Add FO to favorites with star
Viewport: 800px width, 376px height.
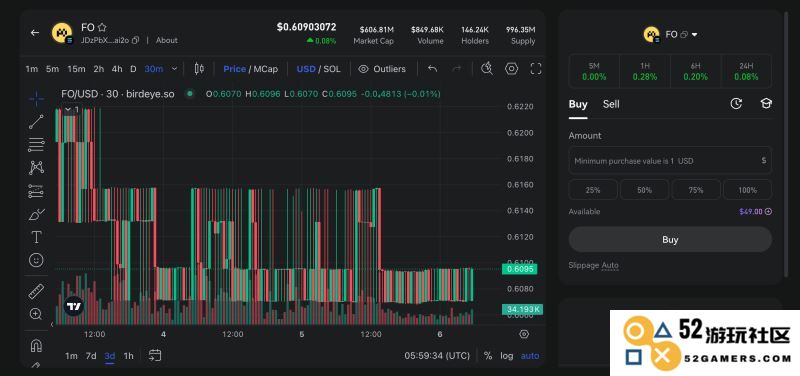[102, 28]
